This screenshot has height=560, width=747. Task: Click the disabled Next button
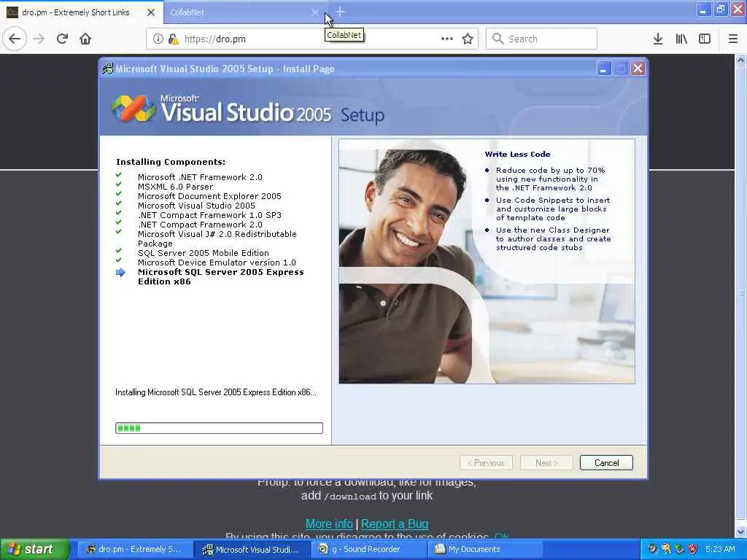[546, 463]
